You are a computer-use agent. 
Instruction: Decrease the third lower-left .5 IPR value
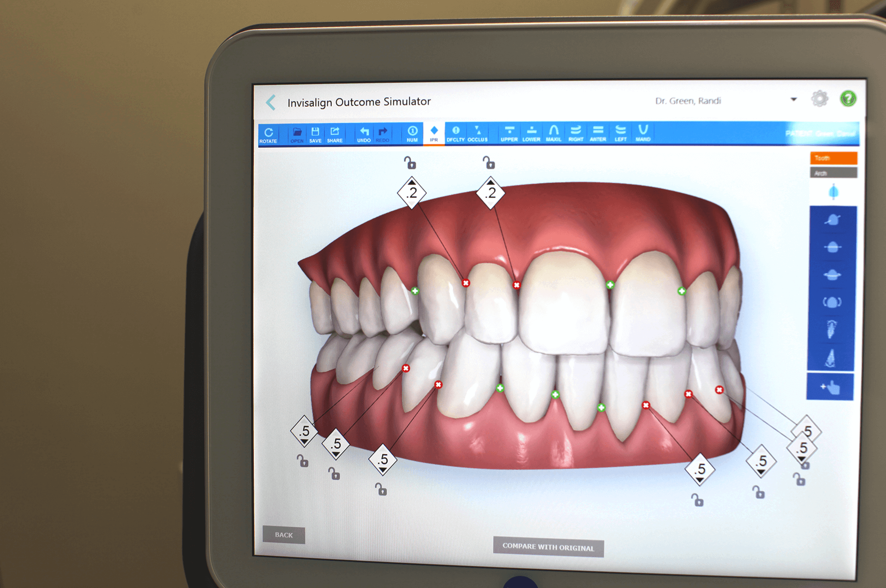tap(383, 470)
